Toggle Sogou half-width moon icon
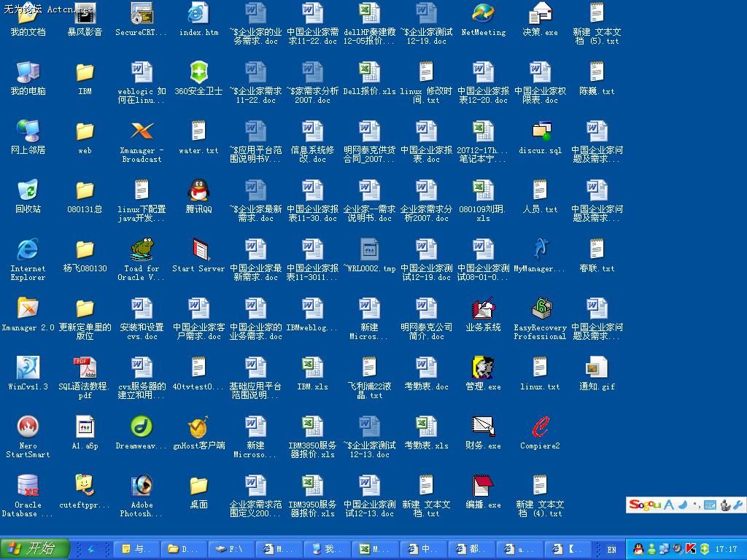747x560 pixels. (682, 505)
